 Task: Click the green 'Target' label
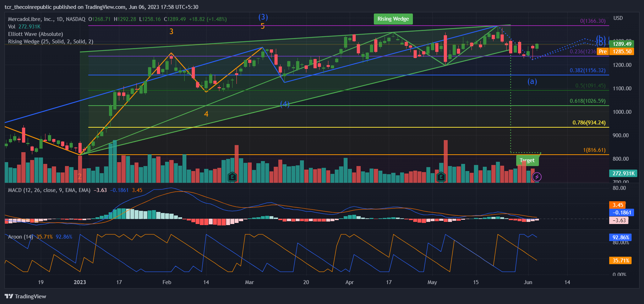click(527, 160)
